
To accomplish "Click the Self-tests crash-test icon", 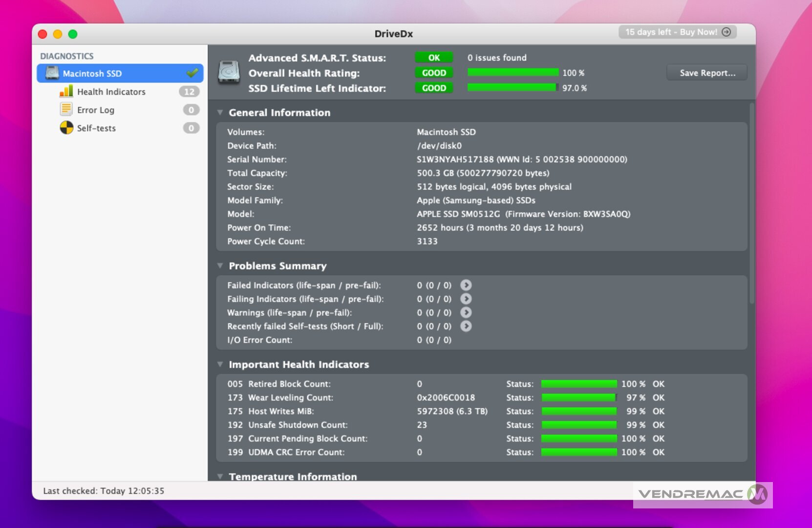I will [x=66, y=128].
